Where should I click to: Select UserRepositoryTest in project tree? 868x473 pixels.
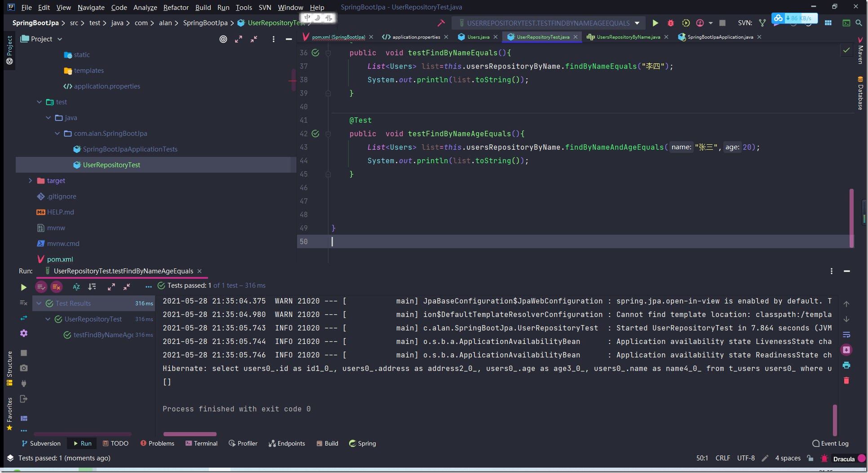coord(156,165)
